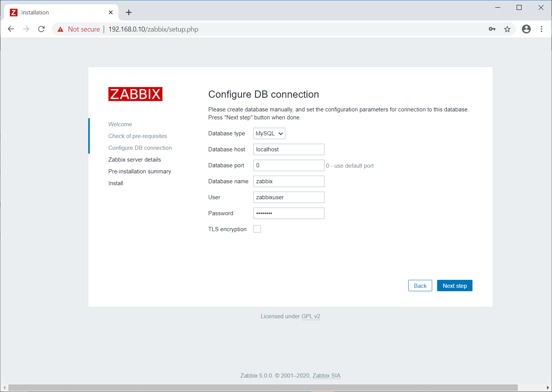Click the Database name field
Viewport: 552px width, 392px height.
pos(289,181)
